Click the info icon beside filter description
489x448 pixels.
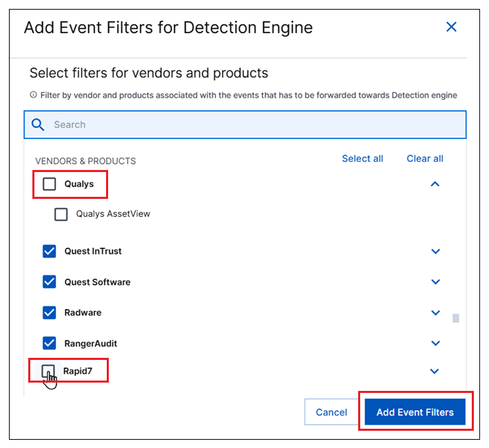pos(33,95)
